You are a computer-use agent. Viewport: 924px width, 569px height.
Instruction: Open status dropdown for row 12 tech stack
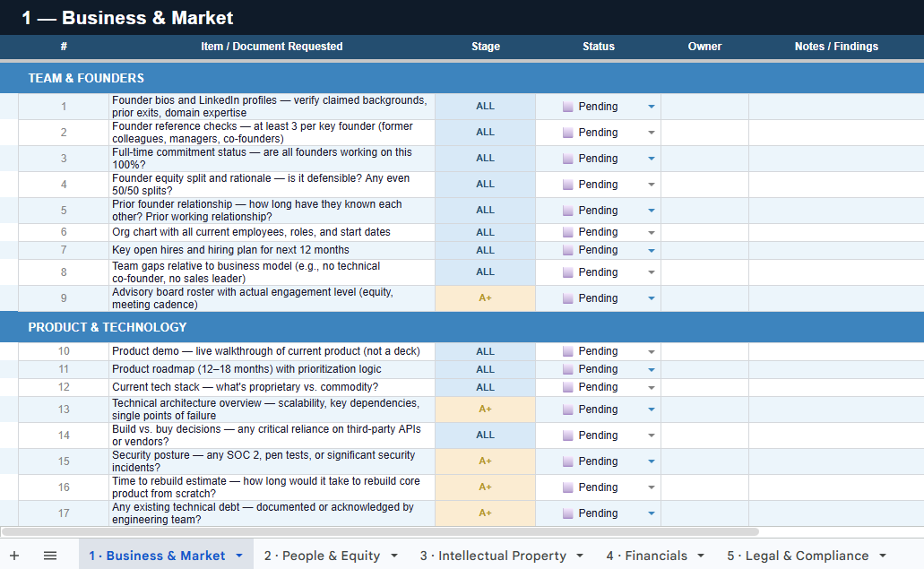pyautogui.click(x=652, y=388)
